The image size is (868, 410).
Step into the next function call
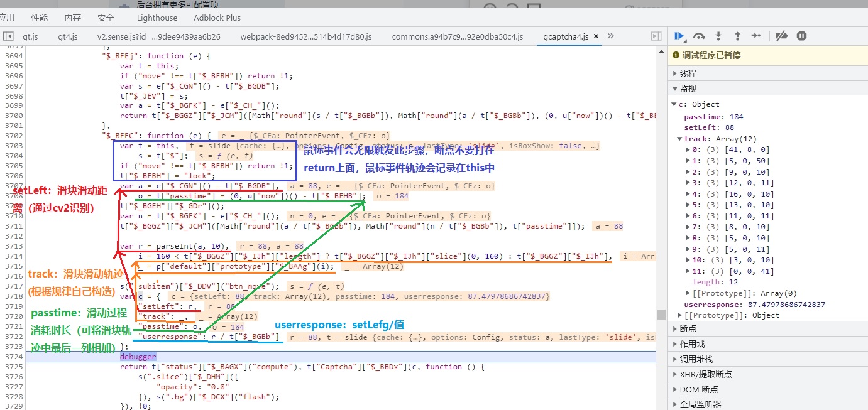coord(718,36)
